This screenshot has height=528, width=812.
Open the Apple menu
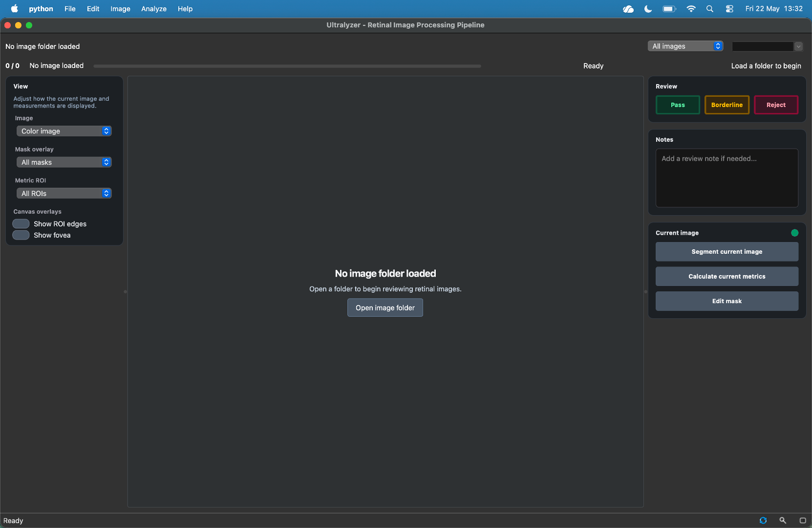coord(14,8)
